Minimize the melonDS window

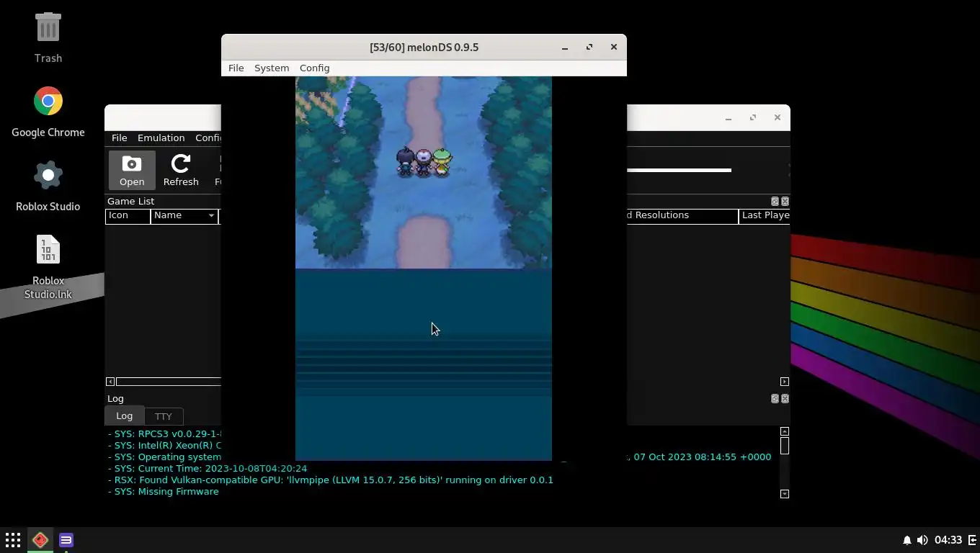pyautogui.click(x=565, y=48)
